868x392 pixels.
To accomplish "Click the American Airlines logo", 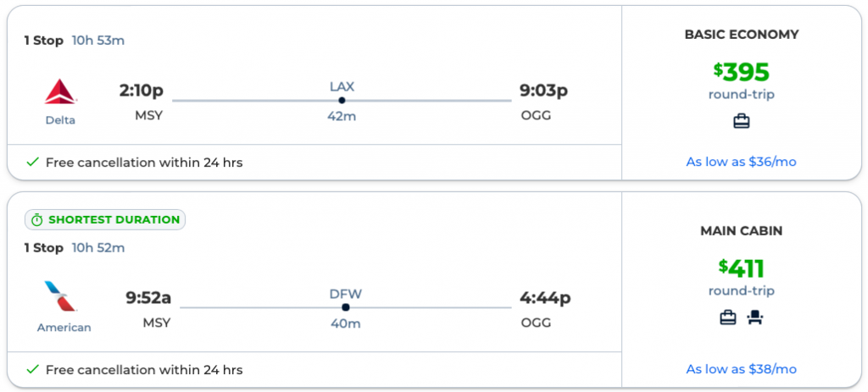I will coord(63,299).
